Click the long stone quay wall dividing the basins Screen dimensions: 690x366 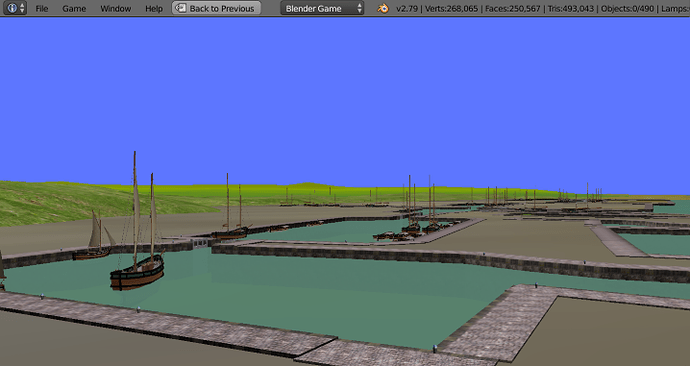point(449,261)
